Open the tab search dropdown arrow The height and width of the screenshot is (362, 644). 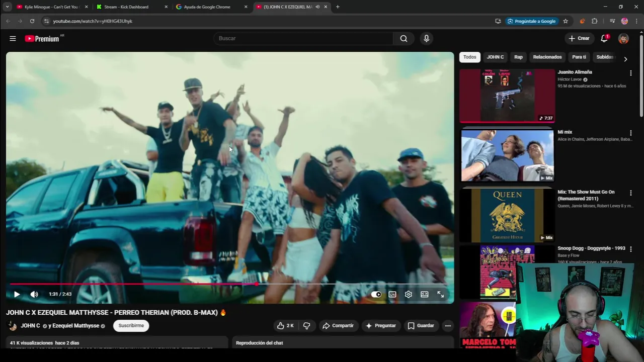coord(7,7)
